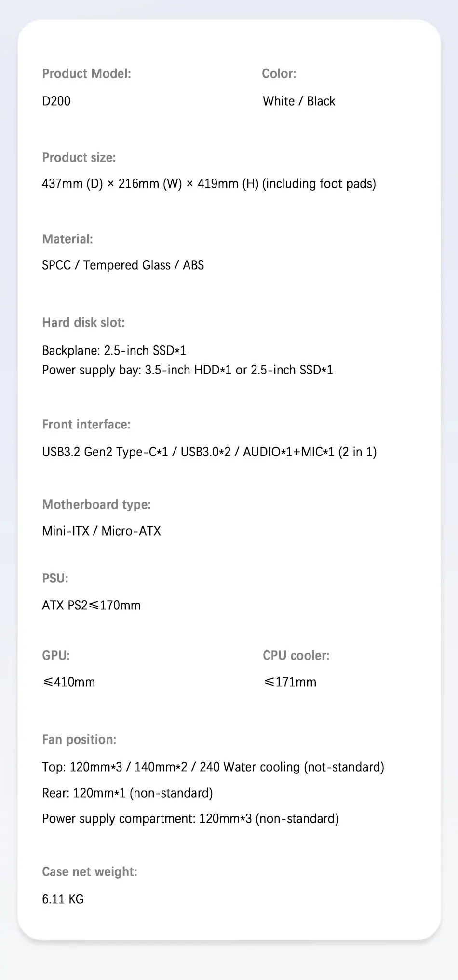
Task: Click the Product size heading
Action: tap(79, 158)
